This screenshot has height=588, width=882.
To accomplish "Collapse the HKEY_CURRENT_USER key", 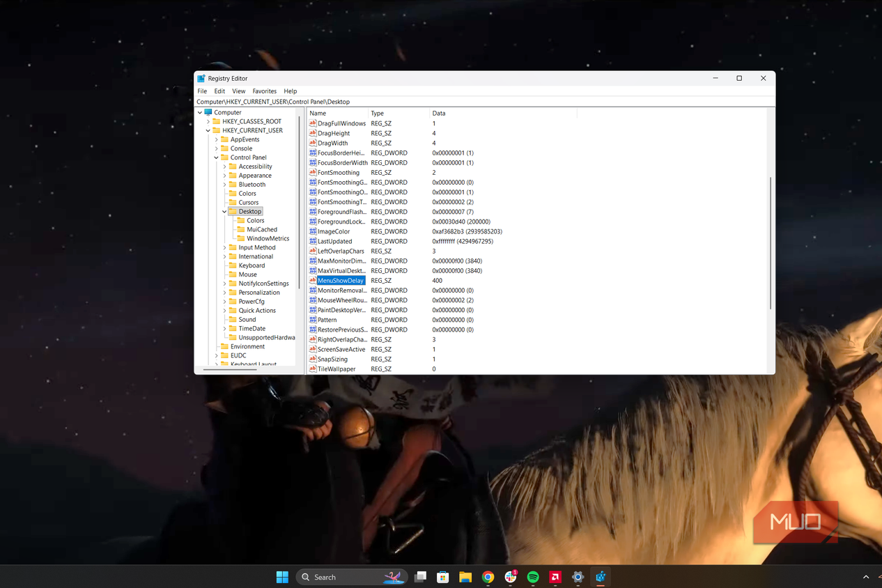I will pyautogui.click(x=208, y=130).
